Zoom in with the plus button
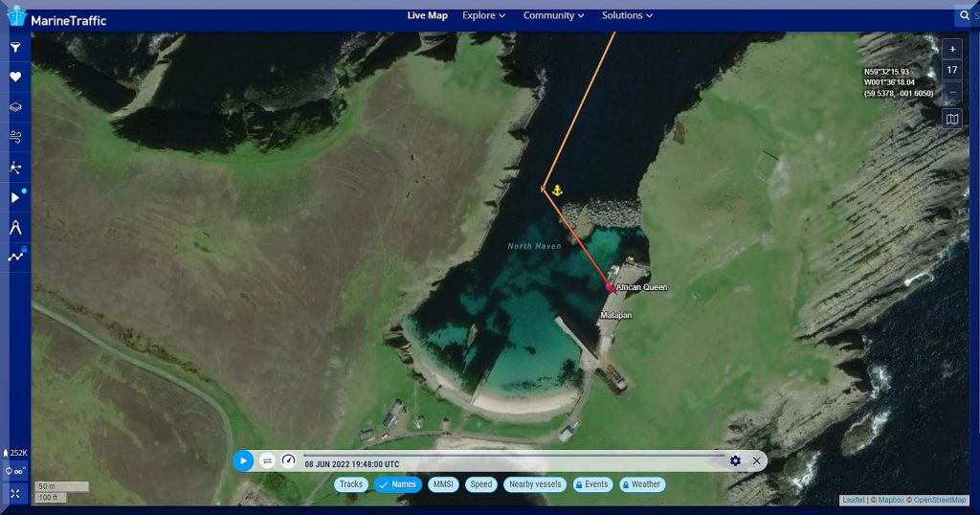 952,49
